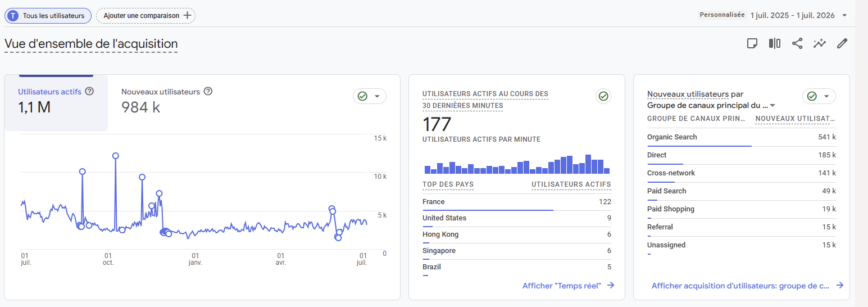Screen dimensions: 868x307
Task: Click the compare columns icon
Action: 775,43
